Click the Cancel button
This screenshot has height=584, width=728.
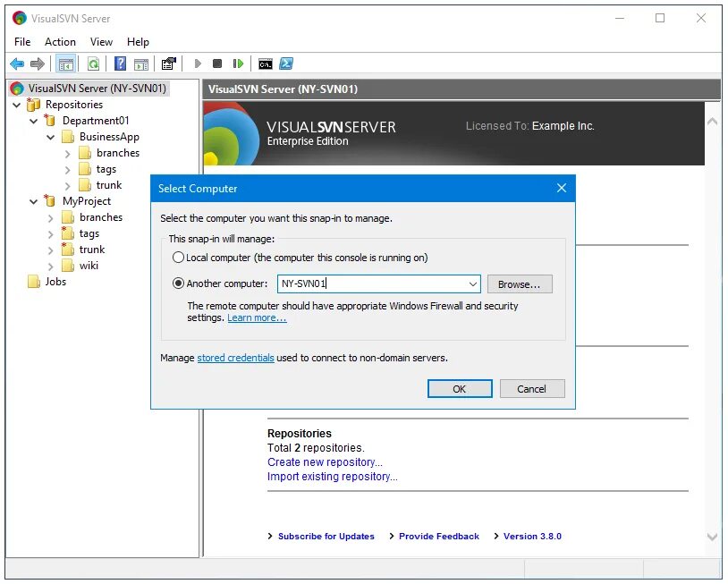(532, 389)
